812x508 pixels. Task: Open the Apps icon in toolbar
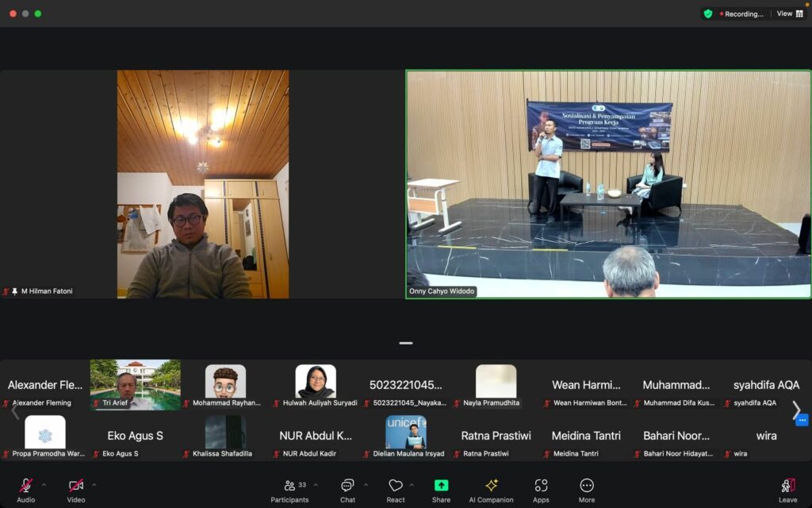(541, 486)
